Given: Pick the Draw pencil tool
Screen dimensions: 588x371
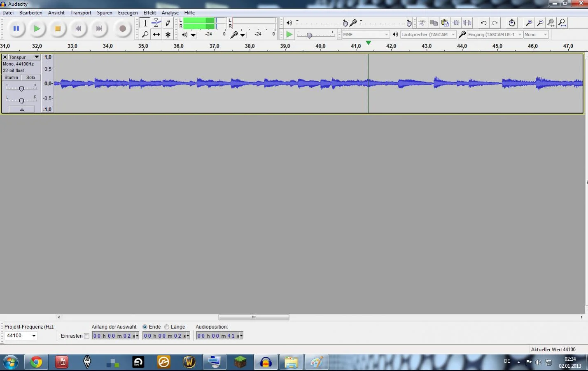Looking at the screenshot, I should click(x=168, y=23).
